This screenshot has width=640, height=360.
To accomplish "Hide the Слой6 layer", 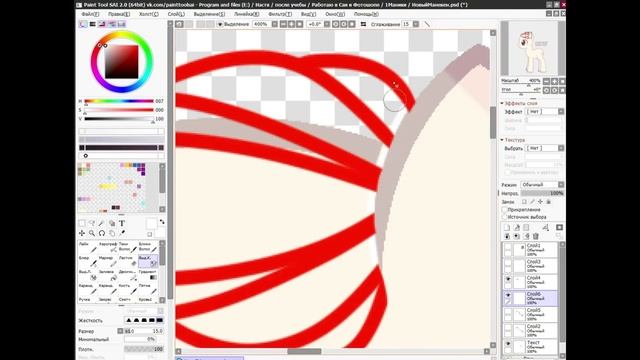I will point(508,295).
